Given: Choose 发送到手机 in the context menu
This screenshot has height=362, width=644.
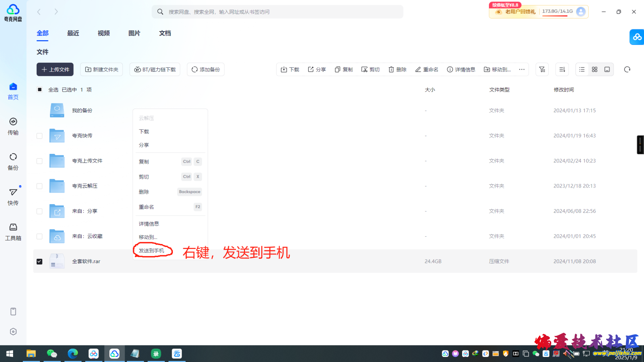Looking at the screenshot, I should [x=151, y=251].
